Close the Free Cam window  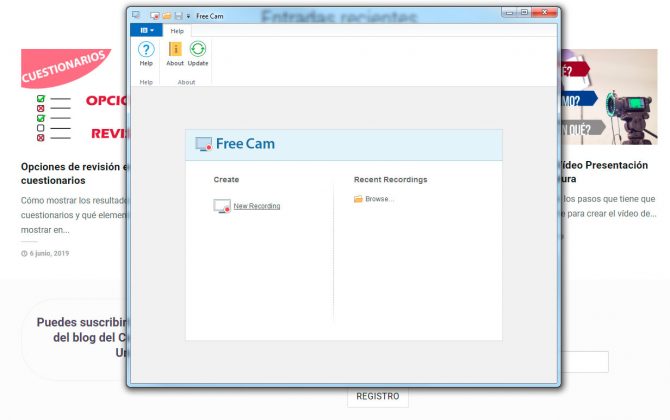coord(544,12)
